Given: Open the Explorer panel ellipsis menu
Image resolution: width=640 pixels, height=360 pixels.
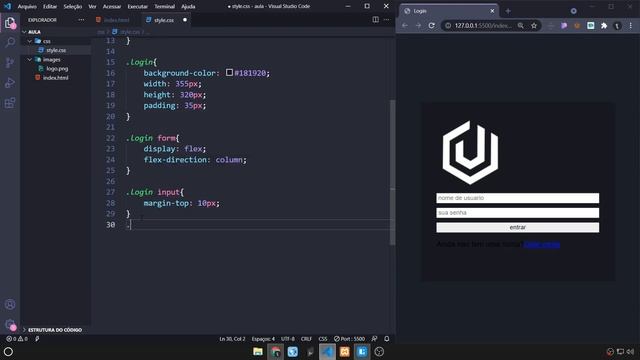Looking at the screenshot, I should [81, 20].
